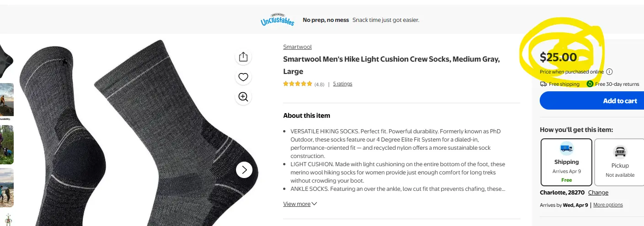Click price info icon beside 'purchased online'
This screenshot has height=226, width=644.
(609, 72)
